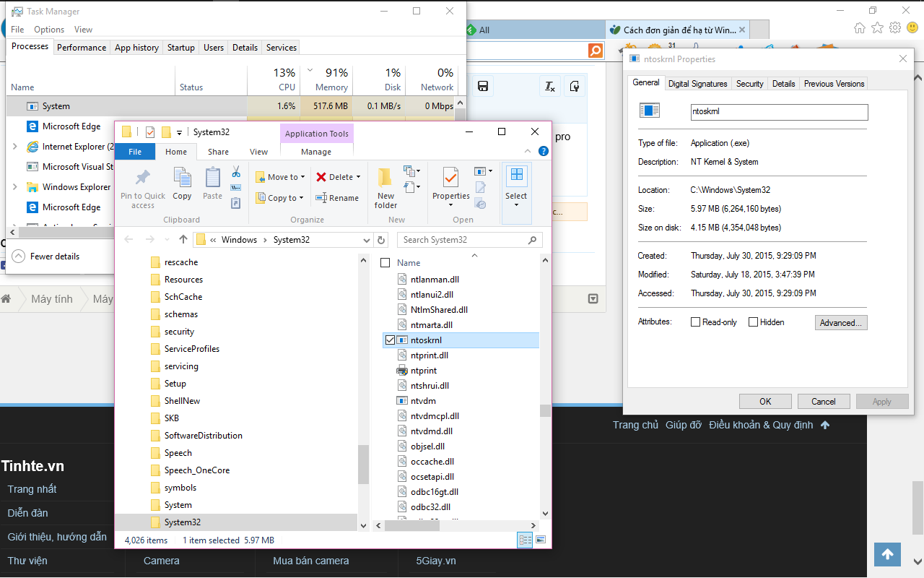Switch to details view in Explorer status bar
The width and height of the screenshot is (924, 578).
[526, 540]
